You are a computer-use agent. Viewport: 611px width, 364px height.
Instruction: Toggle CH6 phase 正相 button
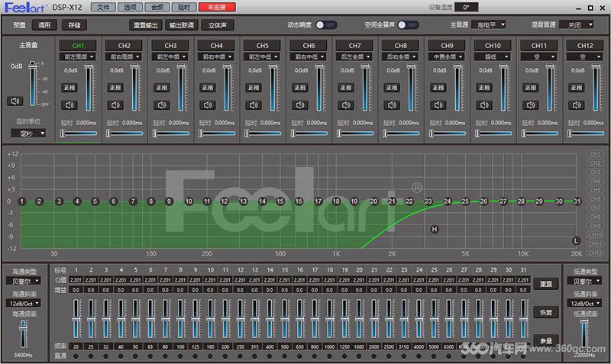pos(300,88)
